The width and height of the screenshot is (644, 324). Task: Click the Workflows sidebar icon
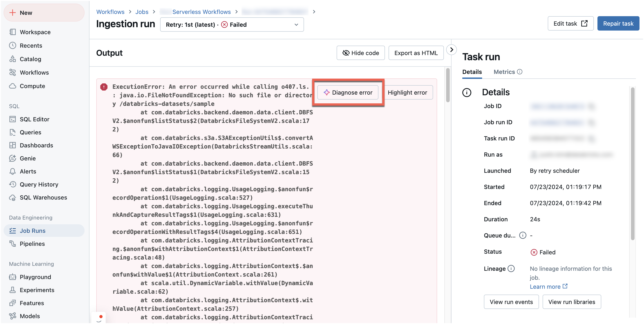click(12, 72)
